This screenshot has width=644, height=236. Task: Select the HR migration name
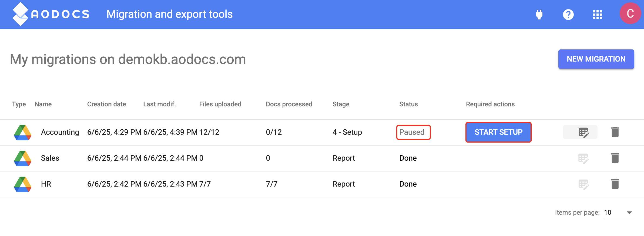[x=46, y=184]
